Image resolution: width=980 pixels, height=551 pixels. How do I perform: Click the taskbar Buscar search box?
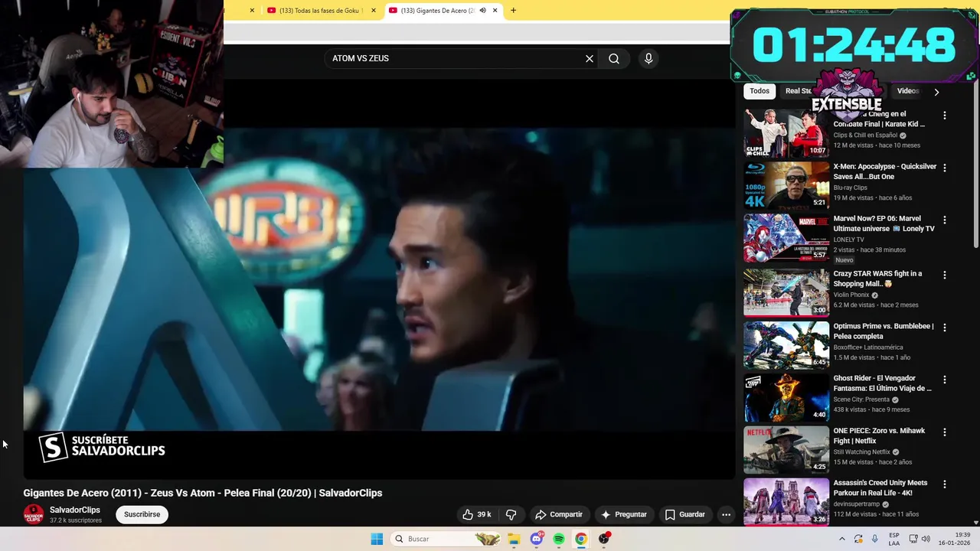pos(447,539)
